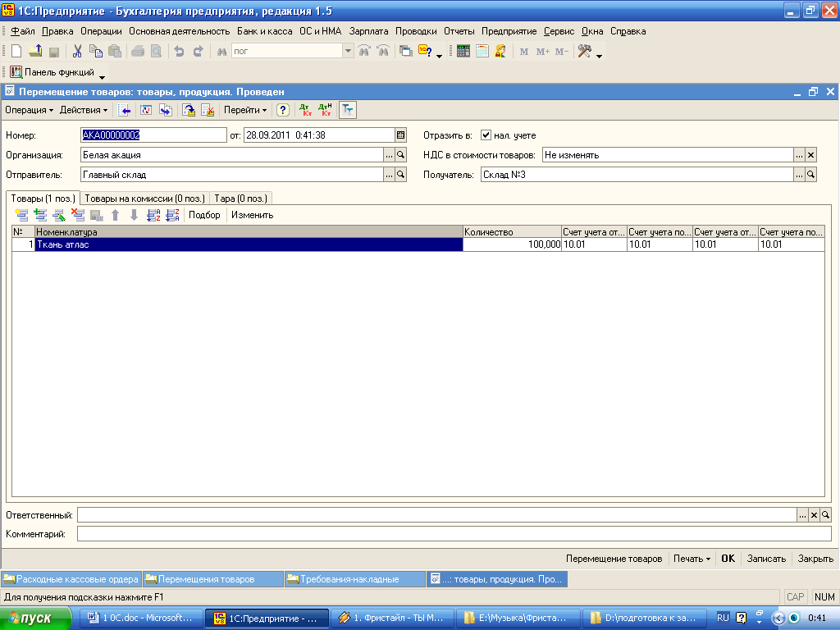Open the Зарплата menu
Viewport: 840px width, 630px height.
(368, 32)
